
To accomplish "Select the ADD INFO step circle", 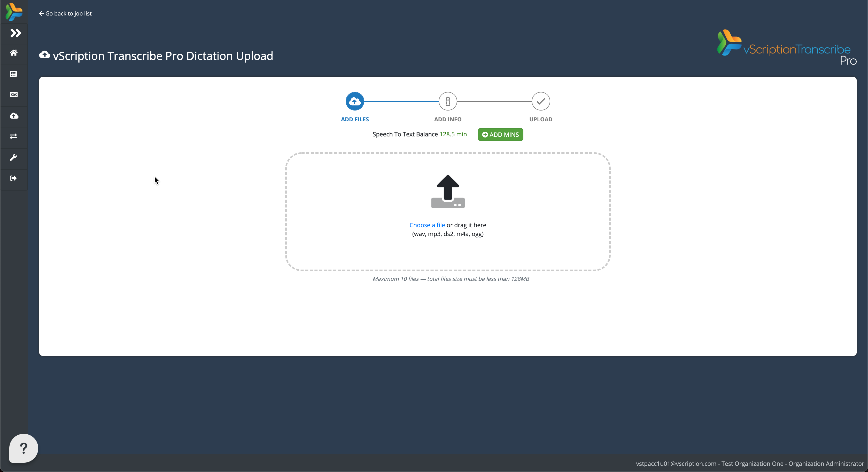I will click(x=447, y=101).
